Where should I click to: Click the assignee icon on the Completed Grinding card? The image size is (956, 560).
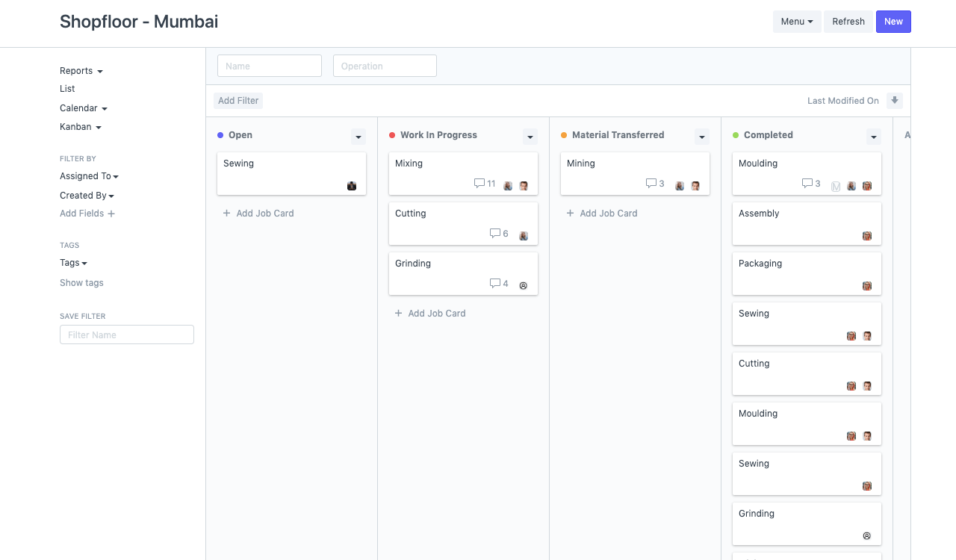[x=867, y=536]
